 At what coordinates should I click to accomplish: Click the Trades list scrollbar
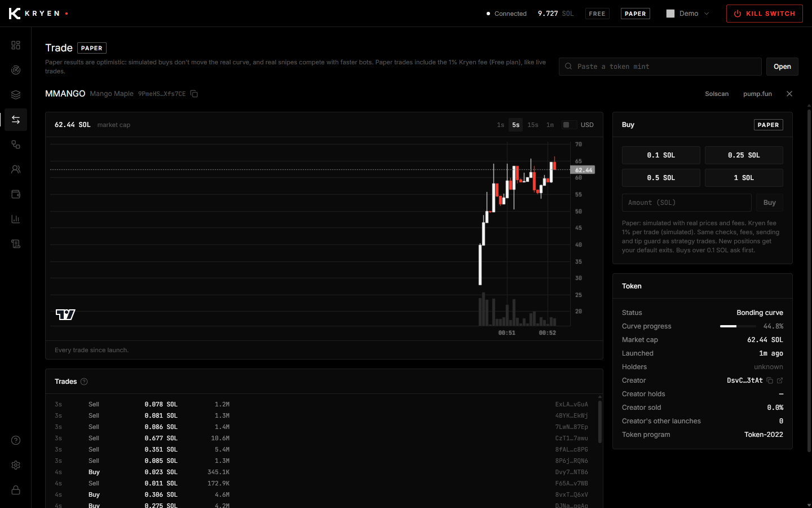tap(599, 422)
